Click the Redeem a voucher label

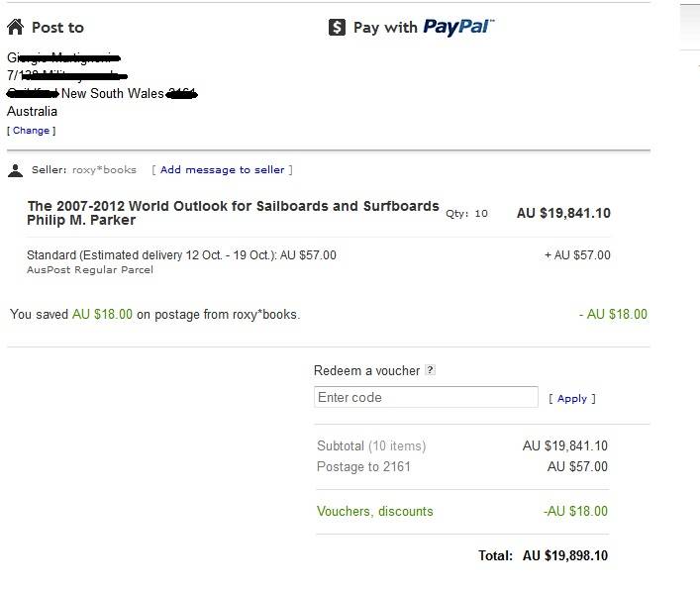(x=366, y=370)
